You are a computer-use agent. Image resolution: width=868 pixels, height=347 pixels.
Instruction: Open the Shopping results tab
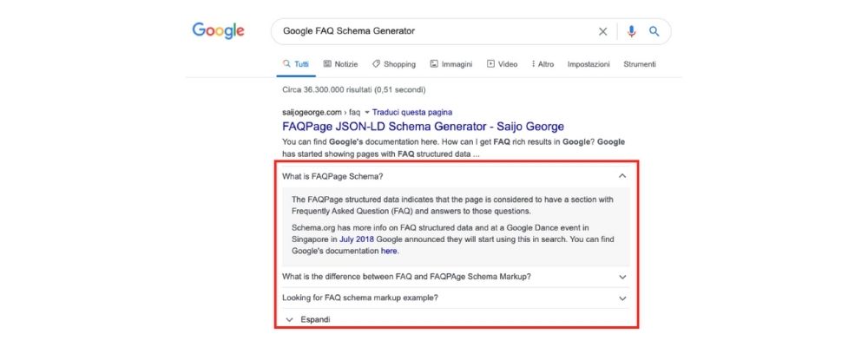click(393, 64)
